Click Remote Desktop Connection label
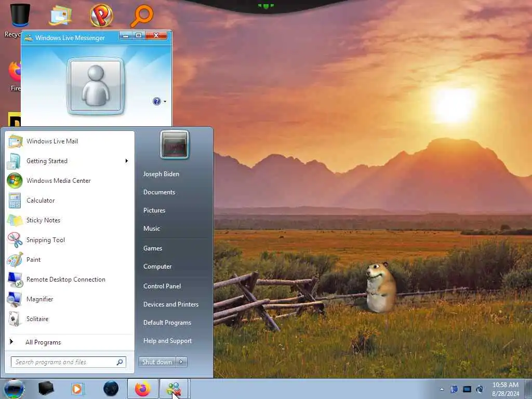532x399 pixels. click(x=66, y=279)
